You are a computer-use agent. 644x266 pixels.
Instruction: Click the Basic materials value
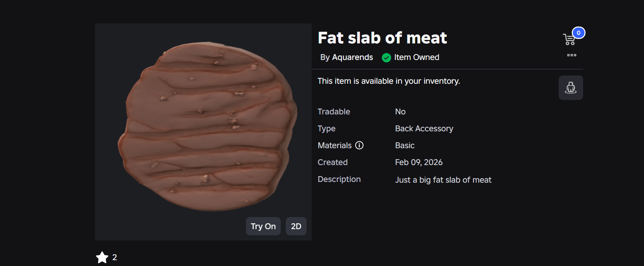coord(405,145)
